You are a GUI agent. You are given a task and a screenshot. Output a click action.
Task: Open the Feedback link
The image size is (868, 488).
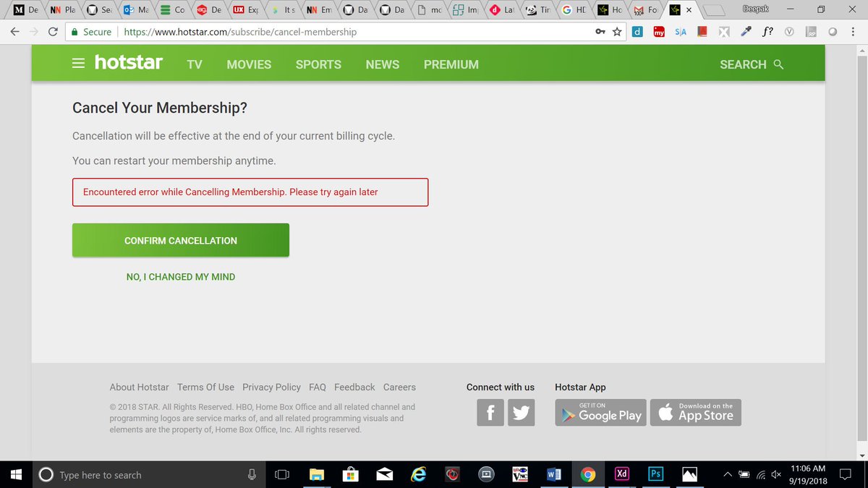click(x=354, y=388)
